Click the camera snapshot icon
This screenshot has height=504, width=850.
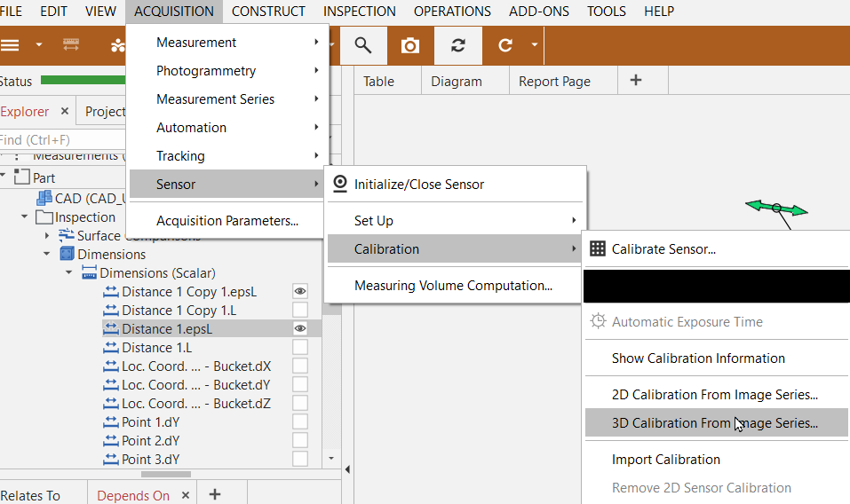409,45
